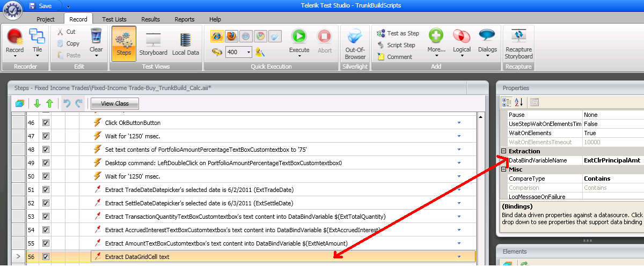Image resolution: width=644 pixels, height=267 pixels.
Task: Redo the last step change
Action: [79, 103]
